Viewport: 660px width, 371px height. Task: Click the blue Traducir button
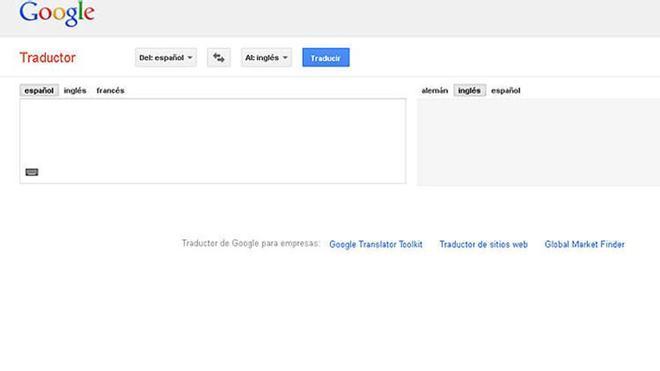[326, 57]
